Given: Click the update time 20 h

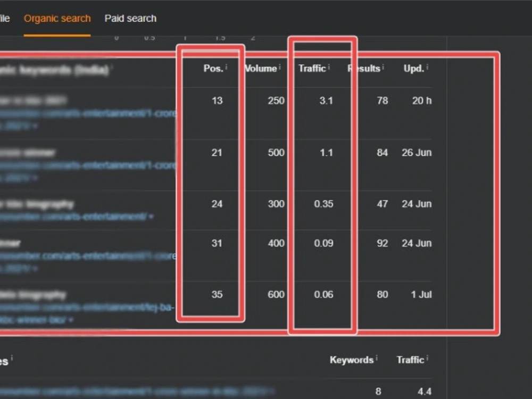Looking at the screenshot, I should click(422, 101).
